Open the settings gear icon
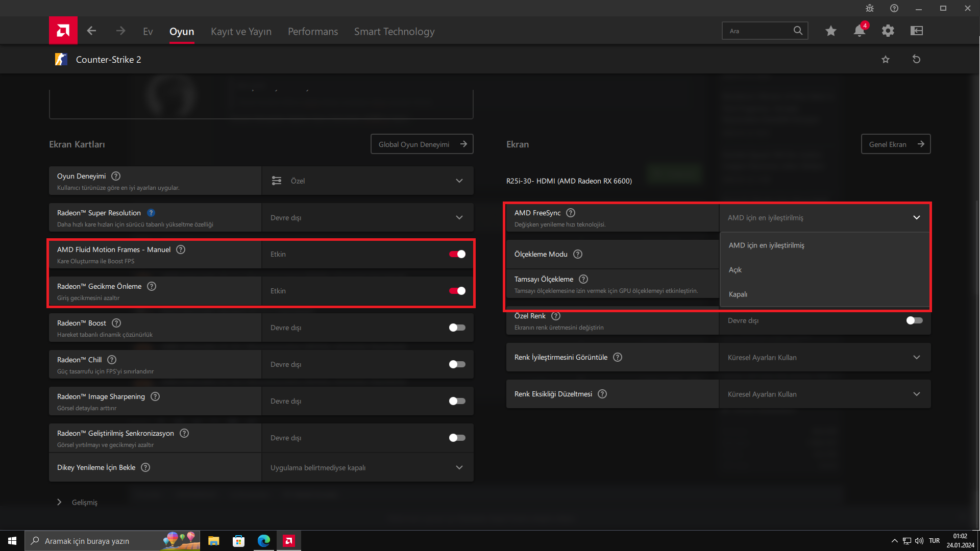Viewport: 980px width, 551px height. [x=888, y=31]
